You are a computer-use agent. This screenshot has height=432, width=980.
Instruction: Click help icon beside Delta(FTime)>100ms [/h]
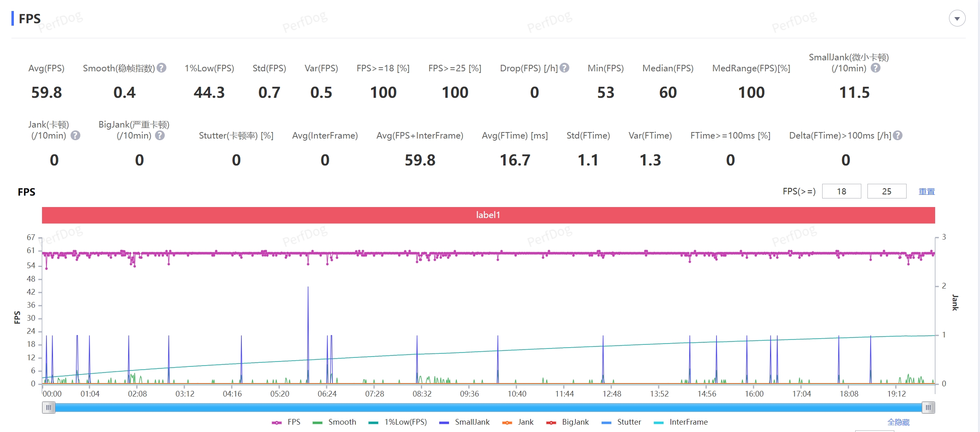[898, 135]
